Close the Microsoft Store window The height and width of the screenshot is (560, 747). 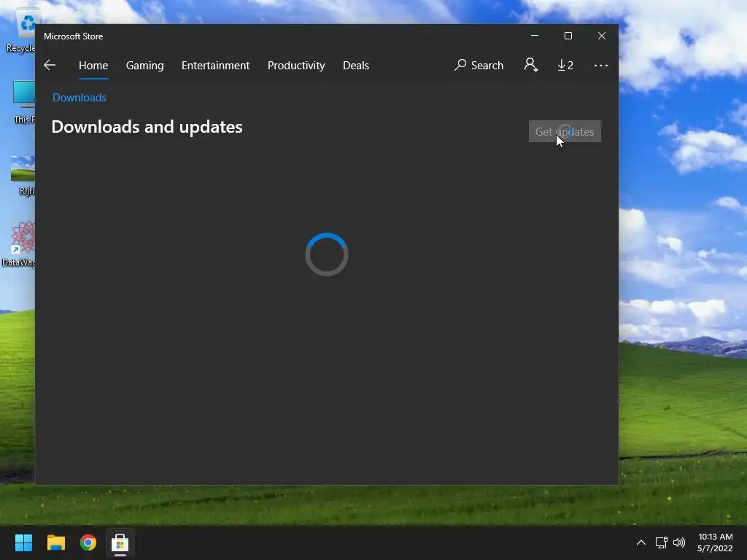point(602,36)
